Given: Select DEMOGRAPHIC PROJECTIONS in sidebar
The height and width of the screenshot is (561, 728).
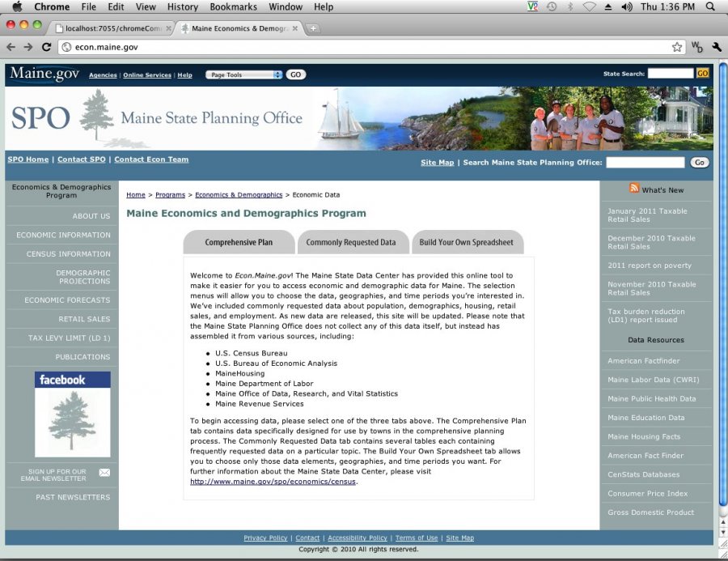Looking at the screenshot, I should (x=83, y=277).
